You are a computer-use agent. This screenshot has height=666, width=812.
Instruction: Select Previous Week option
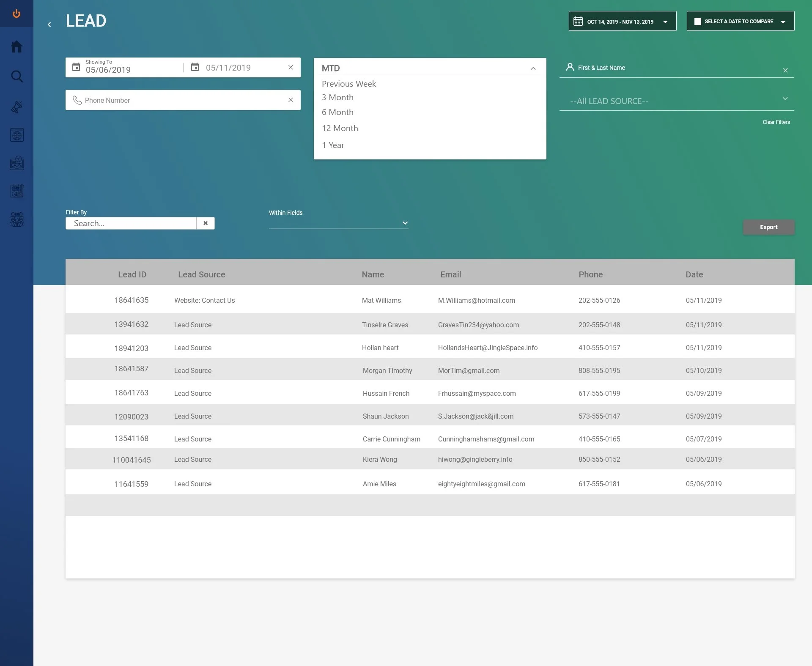tap(349, 84)
